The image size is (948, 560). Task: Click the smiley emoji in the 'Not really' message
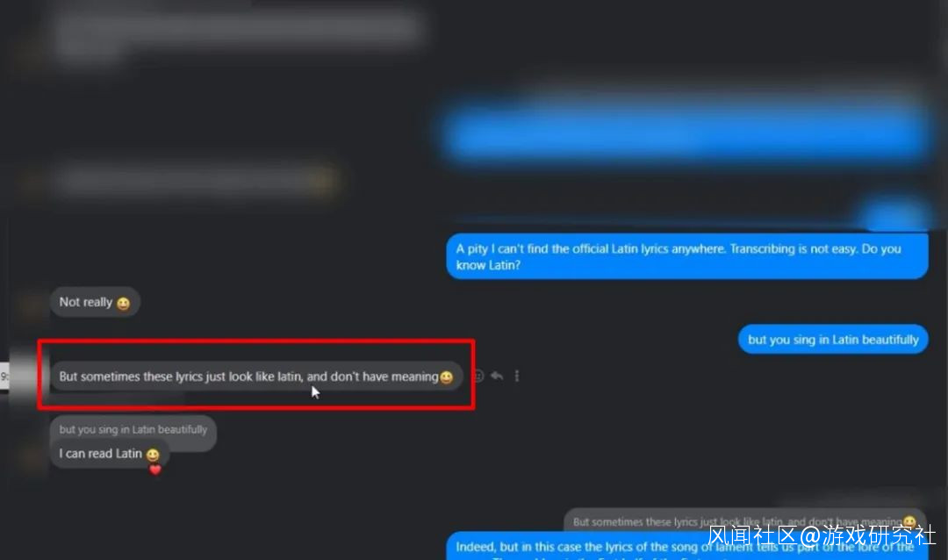(x=124, y=303)
